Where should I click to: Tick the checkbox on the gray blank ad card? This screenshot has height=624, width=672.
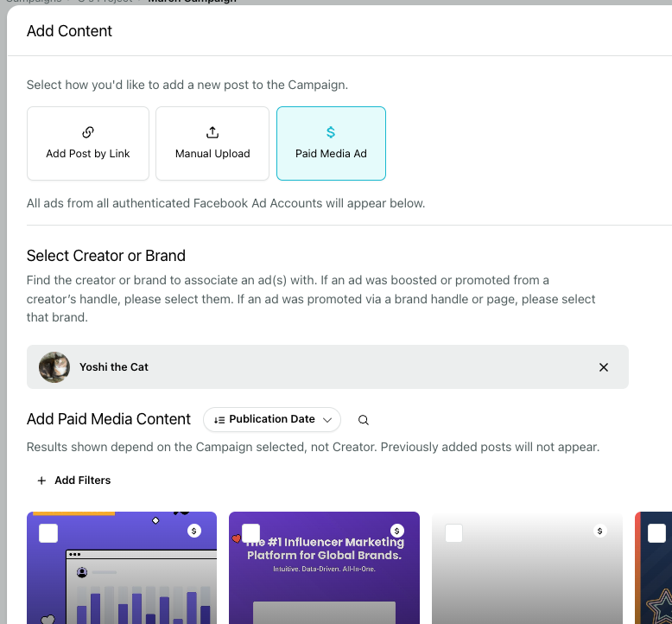pyautogui.click(x=453, y=533)
